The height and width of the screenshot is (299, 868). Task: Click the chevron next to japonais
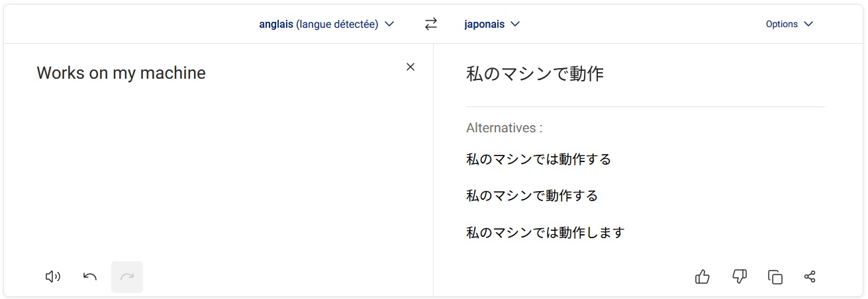click(x=515, y=24)
